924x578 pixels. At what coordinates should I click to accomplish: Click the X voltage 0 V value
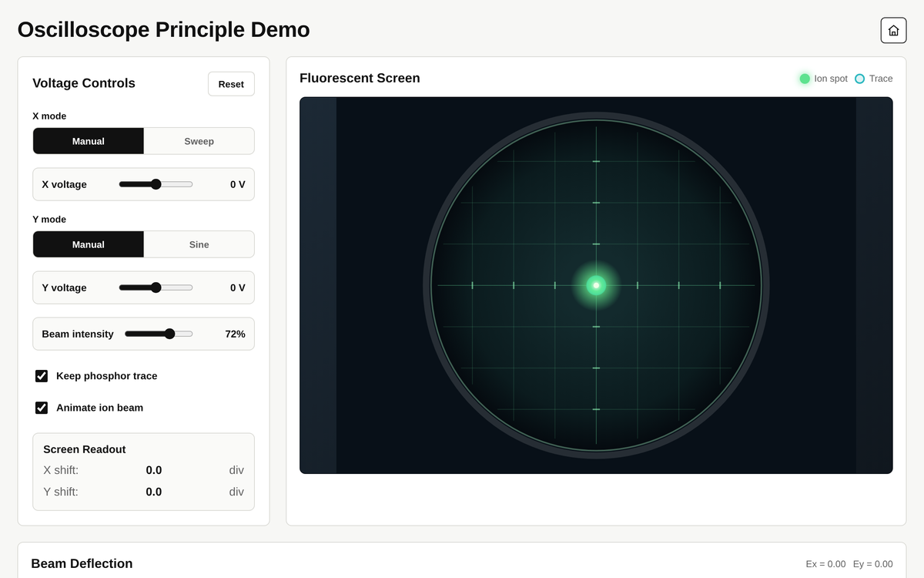[x=237, y=184]
